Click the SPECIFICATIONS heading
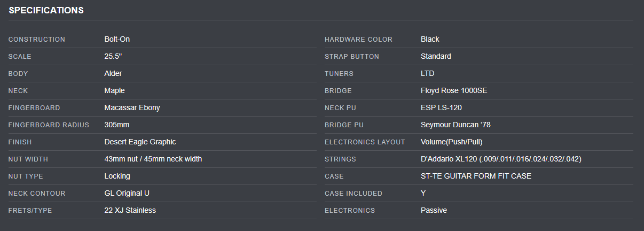The height and width of the screenshot is (231, 644). pyautogui.click(x=46, y=10)
